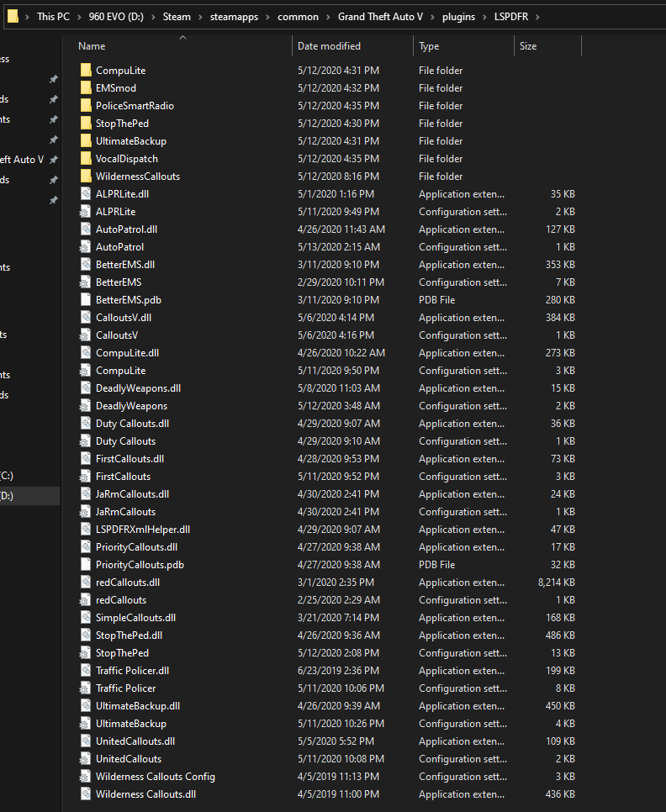Viewport: 666px width, 812px height.
Task: Click the DeadlyWeapons.dll file icon
Action: click(86, 388)
